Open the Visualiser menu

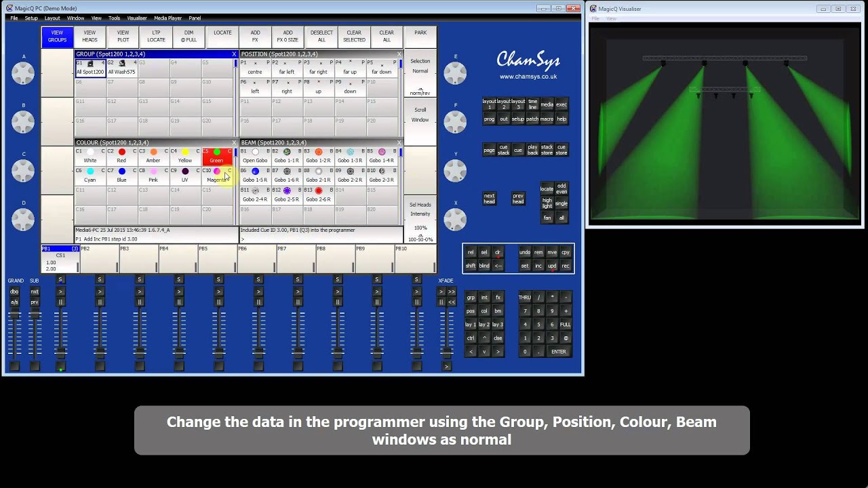pyautogui.click(x=137, y=18)
